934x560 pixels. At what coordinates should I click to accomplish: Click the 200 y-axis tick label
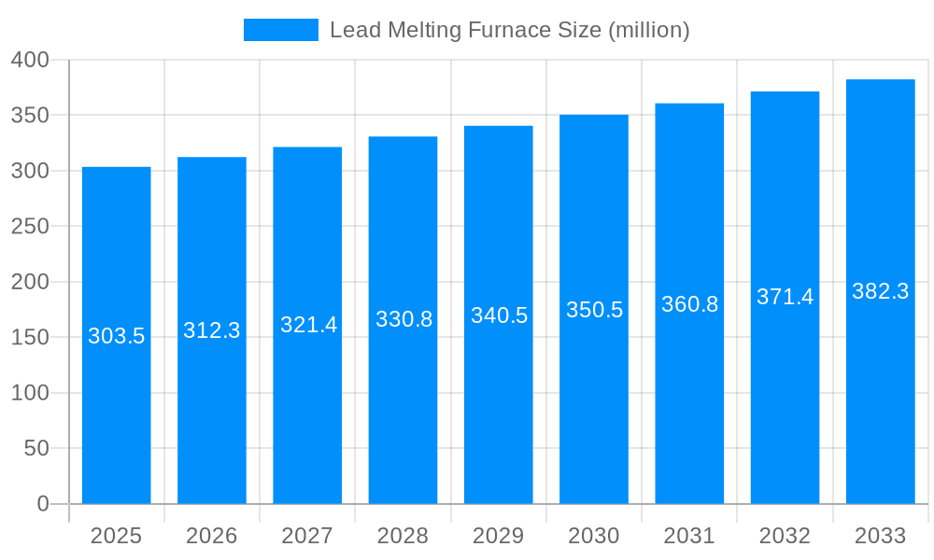29,281
